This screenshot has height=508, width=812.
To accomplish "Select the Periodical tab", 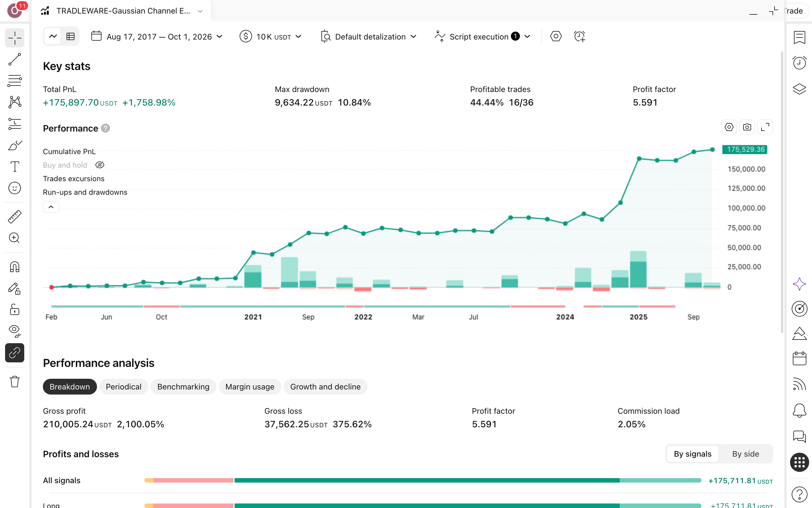I will [x=123, y=387].
